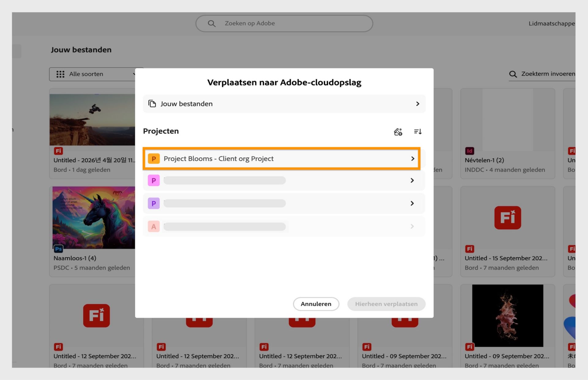Click text INDDC • 4 maanden geleden
This screenshot has height=380, width=588.
coord(505,170)
